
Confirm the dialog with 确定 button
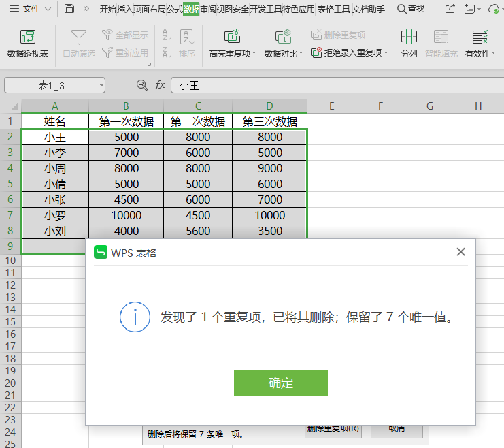(280, 383)
